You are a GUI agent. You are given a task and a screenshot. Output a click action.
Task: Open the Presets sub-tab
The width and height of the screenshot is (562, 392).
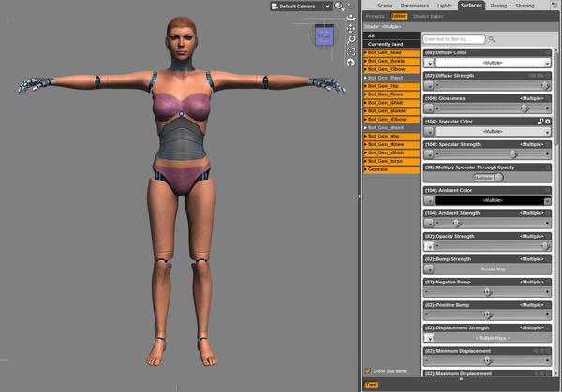(x=376, y=16)
